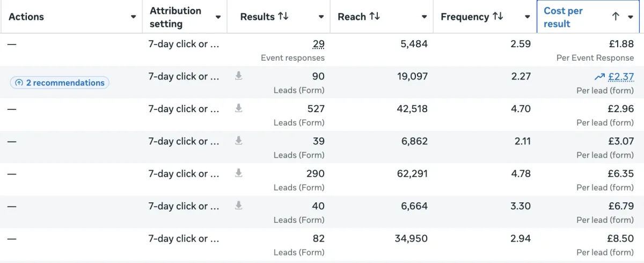Click the £2.37 cost per lead link
This screenshot has height=263, width=644.
click(x=621, y=77)
